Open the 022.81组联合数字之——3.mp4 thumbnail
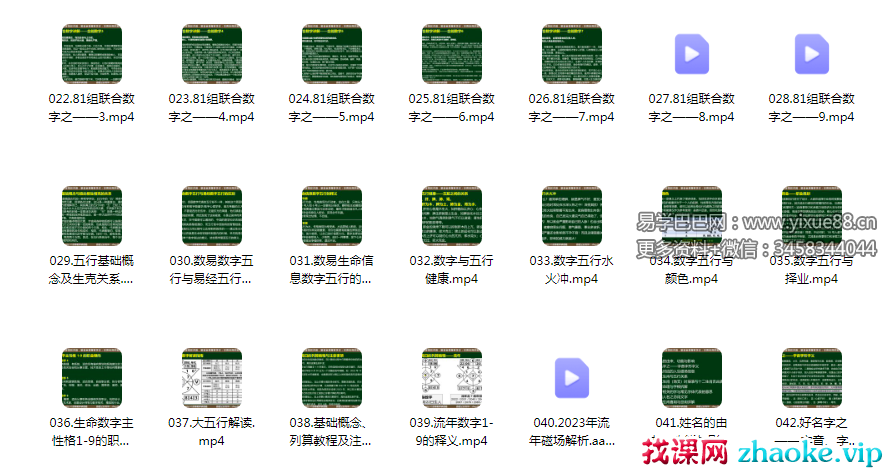This screenshot has height=471, width=892. click(x=91, y=54)
